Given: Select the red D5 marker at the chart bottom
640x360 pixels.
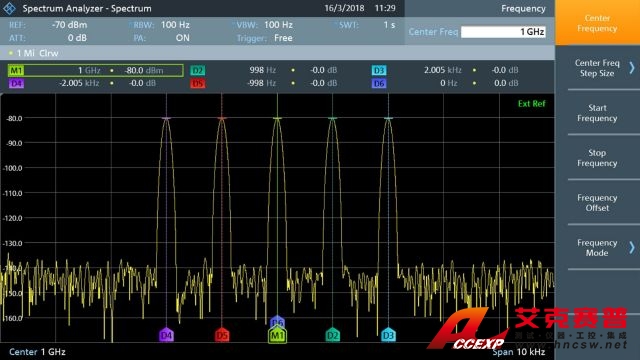Looking at the screenshot, I should [x=222, y=335].
